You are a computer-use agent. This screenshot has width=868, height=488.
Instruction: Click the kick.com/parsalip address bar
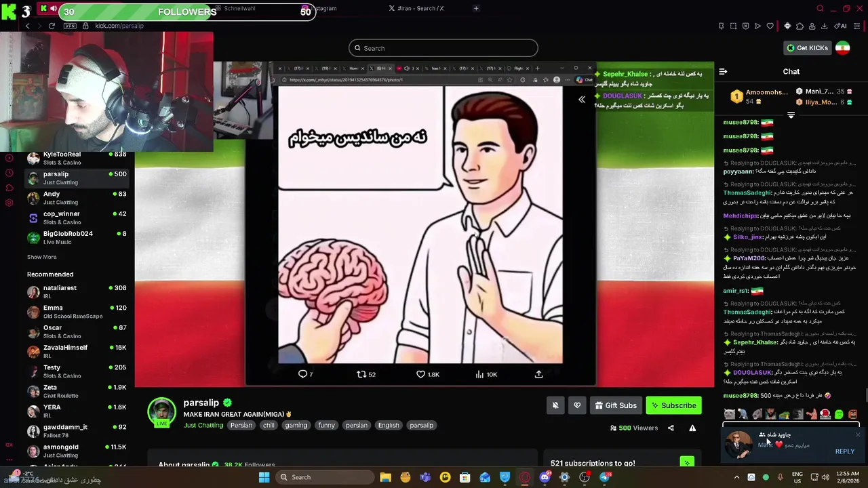click(119, 26)
